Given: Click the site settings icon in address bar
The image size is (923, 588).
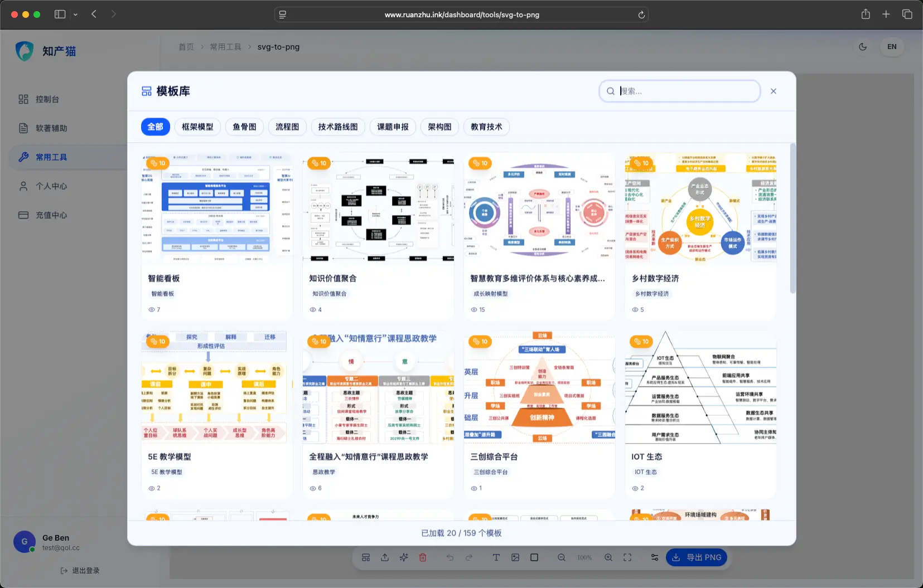Looking at the screenshot, I should tap(283, 15).
